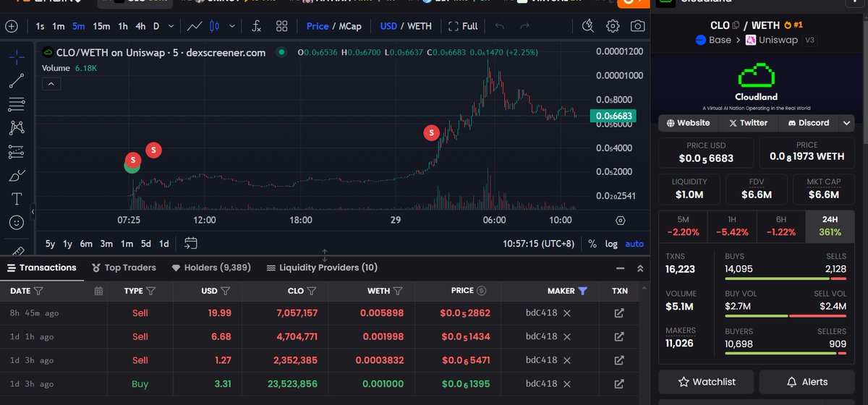Open transaction link for the 3.31 USD buy
The width and height of the screenshot is (868, 405).
619,383
